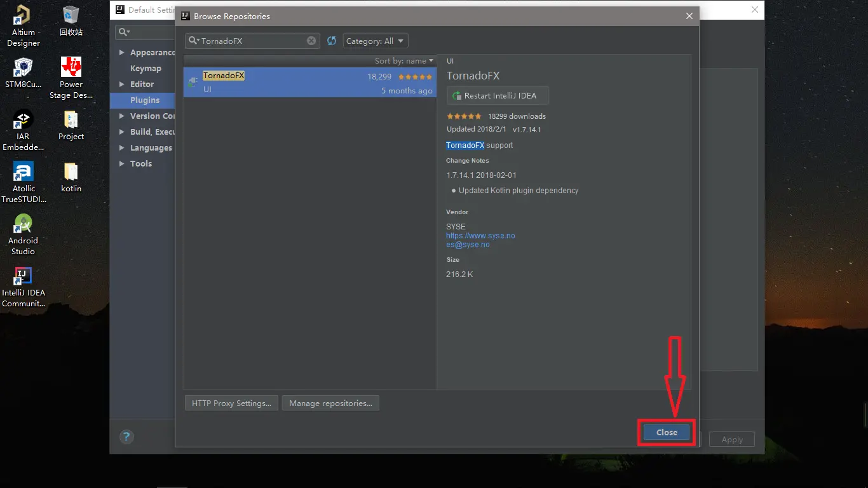Open the Recycle Bin desktop icon

point(71,21)
